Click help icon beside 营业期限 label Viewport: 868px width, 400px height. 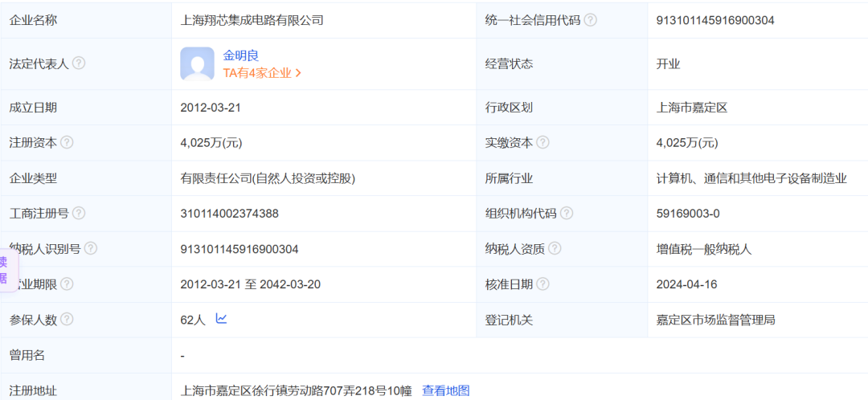click(x=67, y=284)
